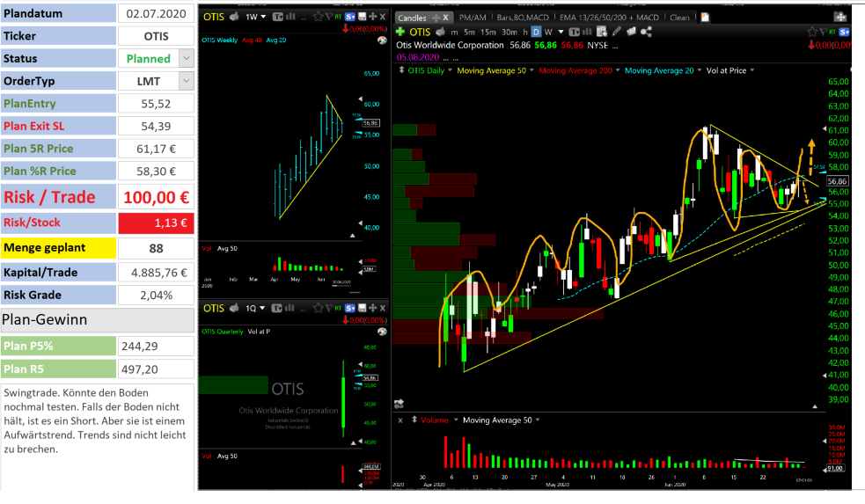The height and width of the screenshot is (504, 865).
Task: Click the new layout page icon after Clean tab
Action: point(705,17)
